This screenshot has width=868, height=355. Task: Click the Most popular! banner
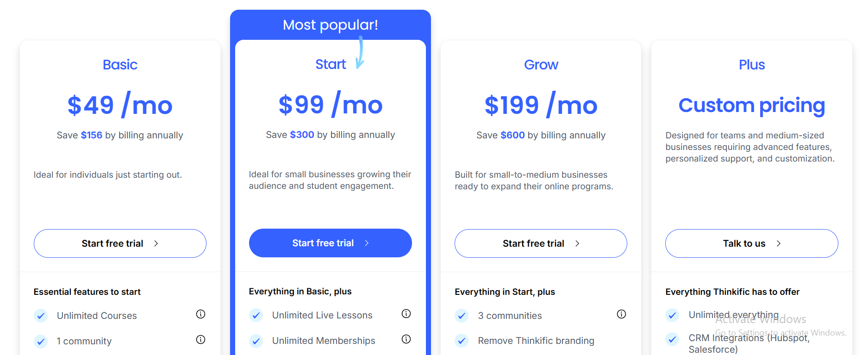point(331,25)
